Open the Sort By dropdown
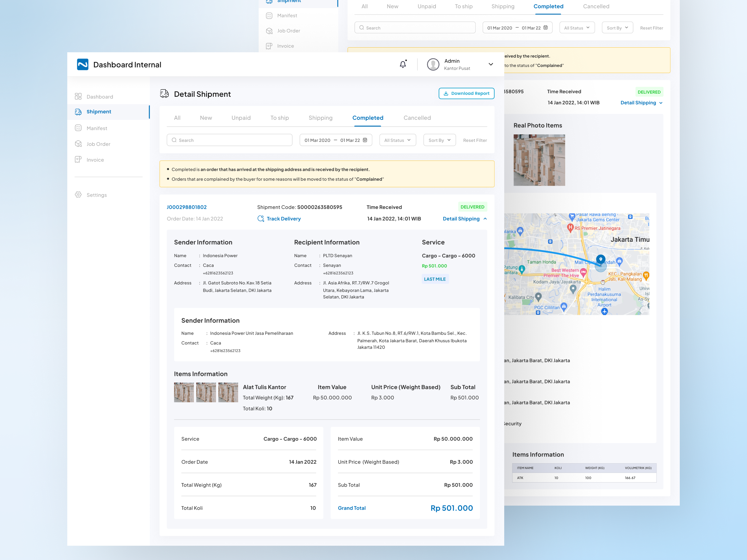Screen dimensions: 747x560 (x=439, y=140)
